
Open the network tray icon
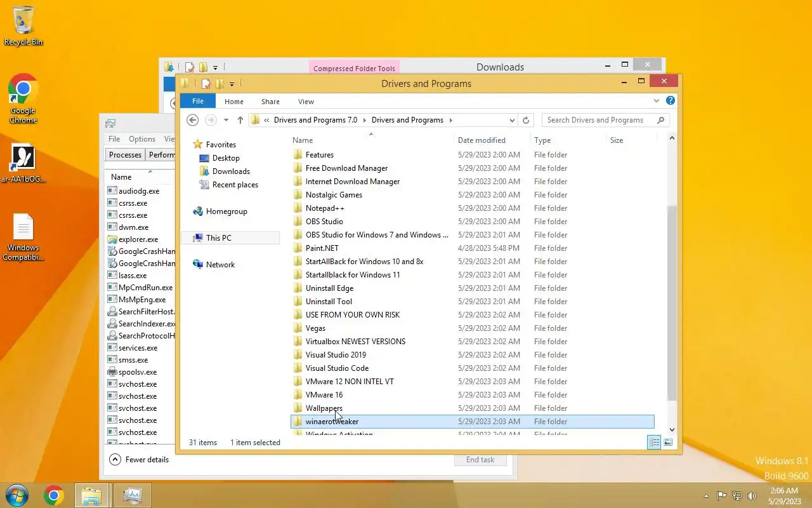click(x=737, y=496)
